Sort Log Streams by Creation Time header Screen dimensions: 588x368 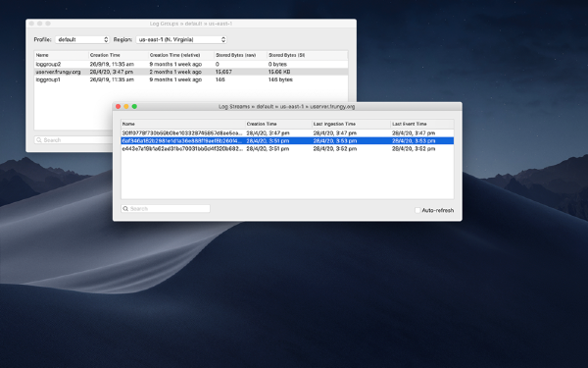[278, 124]
